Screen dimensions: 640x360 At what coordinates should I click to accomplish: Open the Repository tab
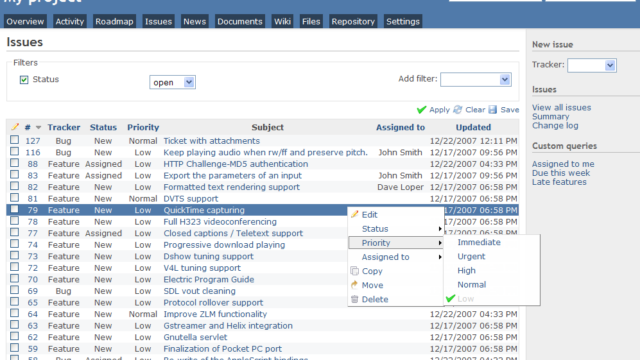pyautogui.click(x=353, y=22)
